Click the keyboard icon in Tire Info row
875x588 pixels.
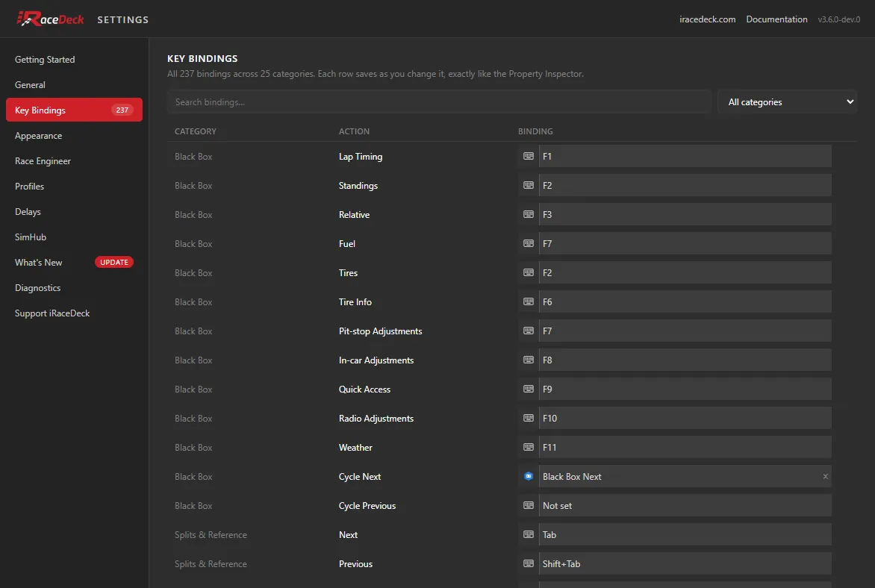click(528, 301)
